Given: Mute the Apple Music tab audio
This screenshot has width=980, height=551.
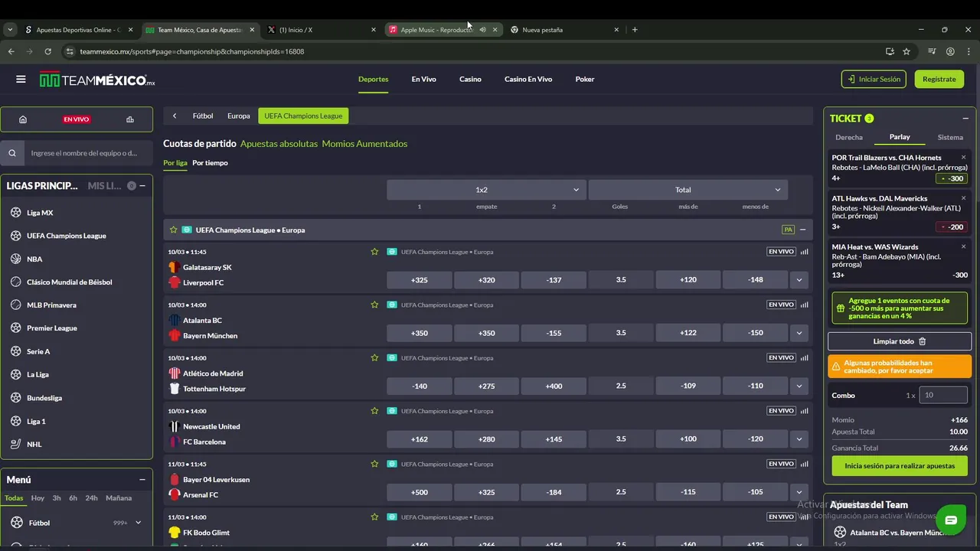Looking at the screenshot, I should tap(482, 30).
